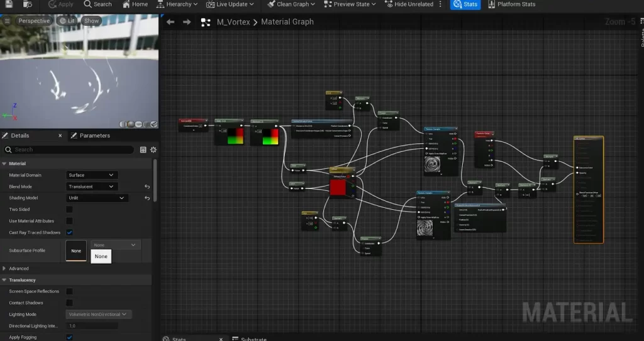Click the Home toolbar icon
Image resolution: width=644 pixels, height=341 pixels.
point(133,4)
